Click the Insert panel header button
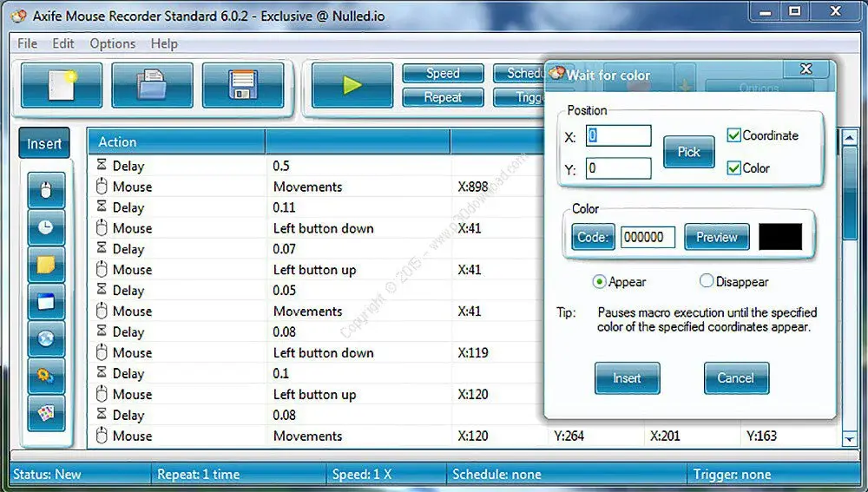Viewport: 868px width, 492px height. click(x=44, y=143)
